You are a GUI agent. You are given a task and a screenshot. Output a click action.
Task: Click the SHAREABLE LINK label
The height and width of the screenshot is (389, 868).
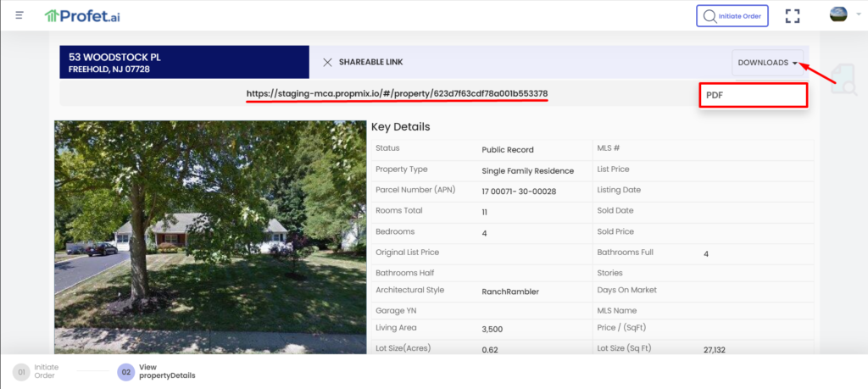click(370, 62)
